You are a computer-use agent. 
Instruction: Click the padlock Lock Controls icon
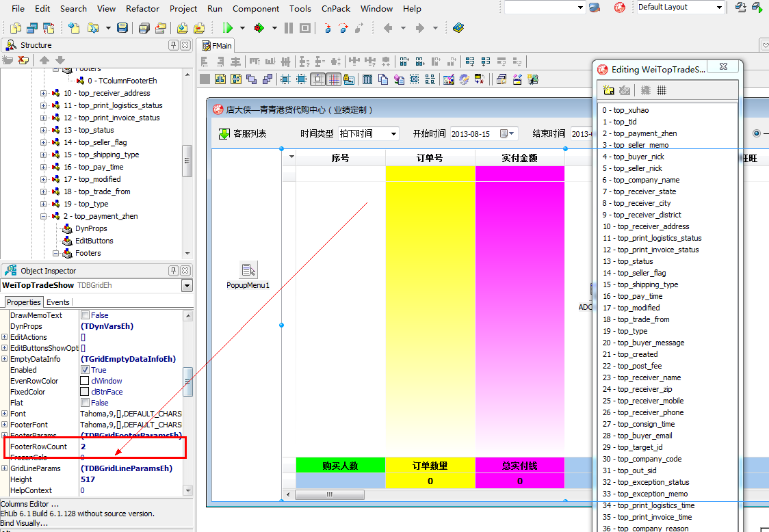349,79
